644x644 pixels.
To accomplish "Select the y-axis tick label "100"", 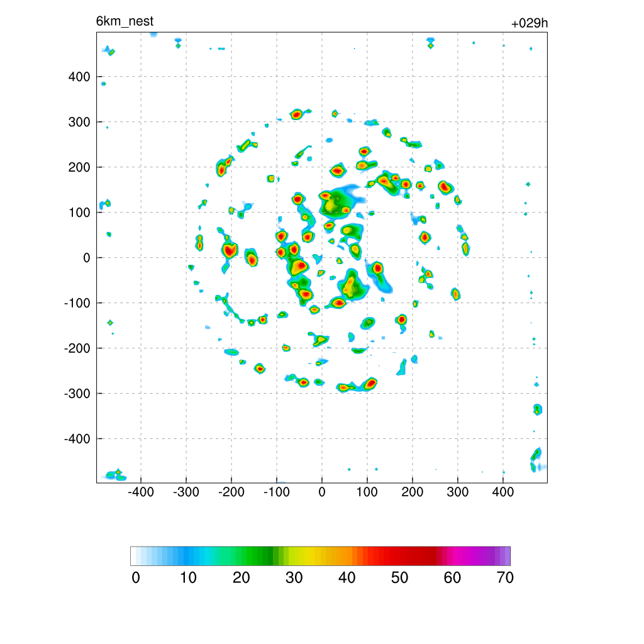I will (x=79, y=213).
